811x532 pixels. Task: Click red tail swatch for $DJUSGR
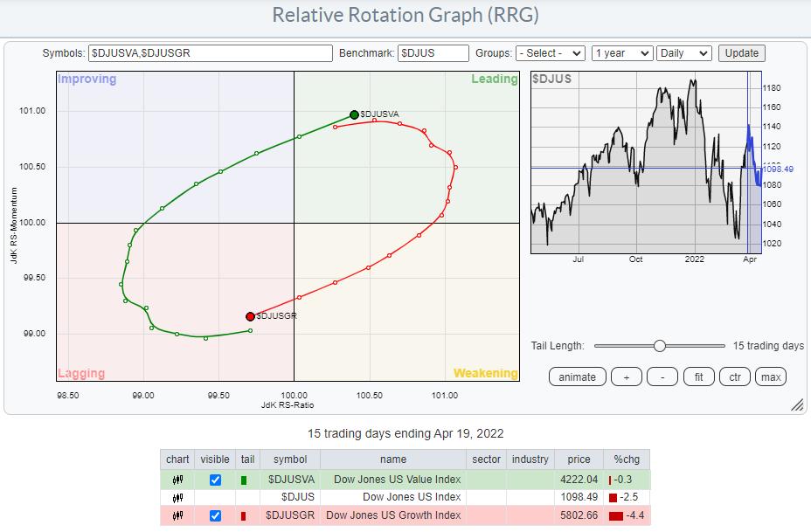[x=243, y=516]
